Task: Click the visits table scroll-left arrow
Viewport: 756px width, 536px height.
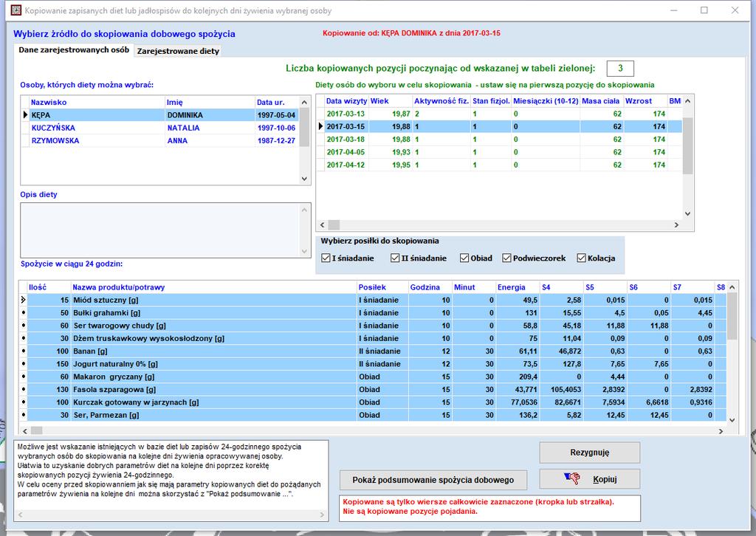Action: click(x=323, y=224)
